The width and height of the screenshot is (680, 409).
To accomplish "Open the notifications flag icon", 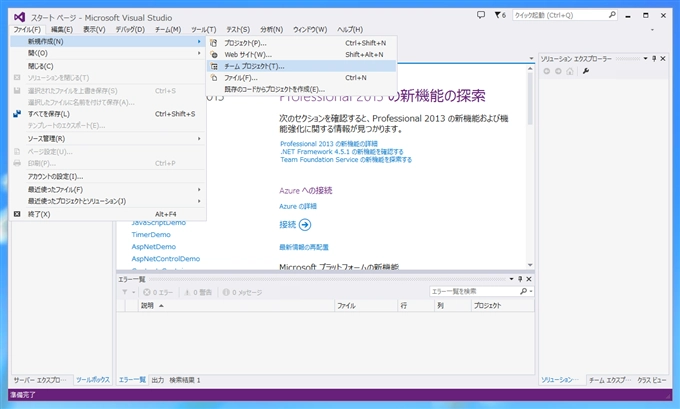I will 497,15.
